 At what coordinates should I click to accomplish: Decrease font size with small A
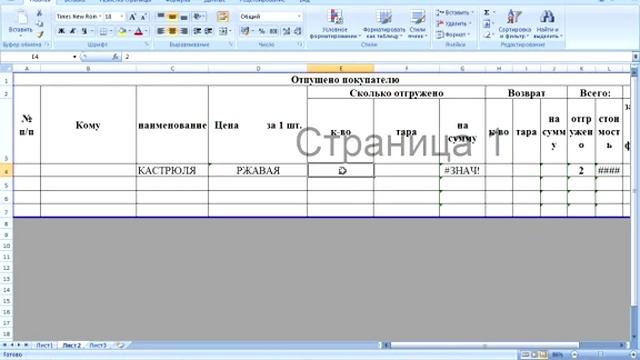click(x=143, y=17)
